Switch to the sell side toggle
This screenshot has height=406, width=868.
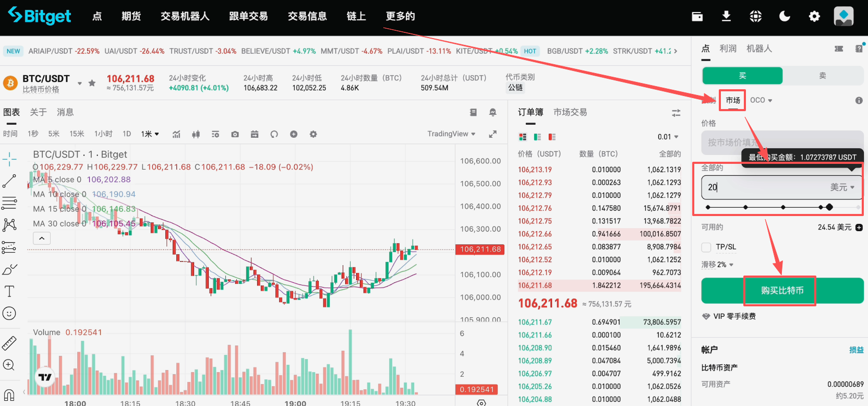823,76
